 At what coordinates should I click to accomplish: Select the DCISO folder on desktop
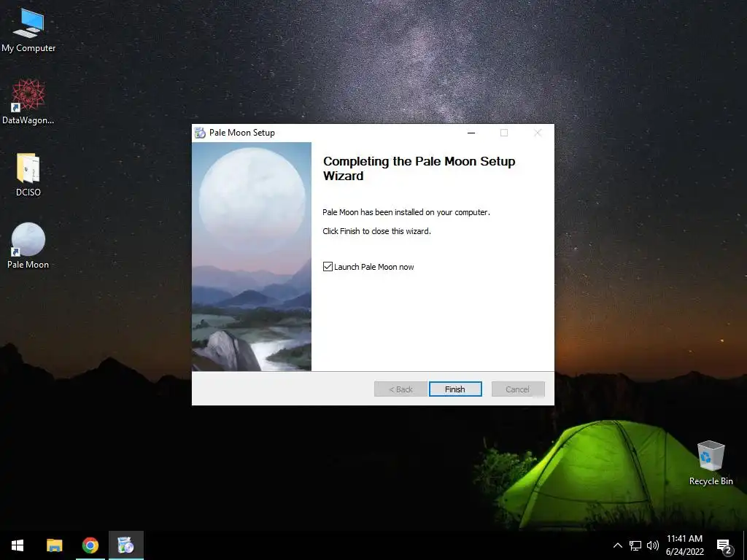28,174
